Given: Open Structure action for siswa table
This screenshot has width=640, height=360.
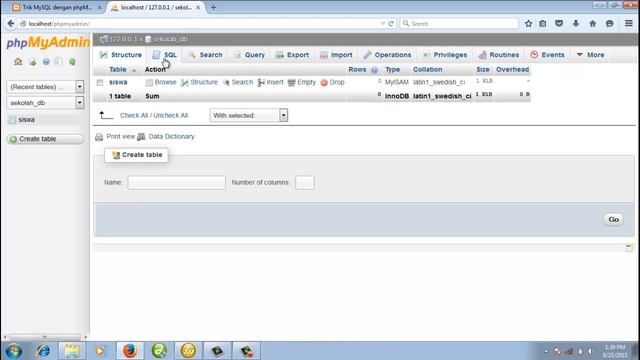Looking at the screenshot, I should tap(200, 82).
